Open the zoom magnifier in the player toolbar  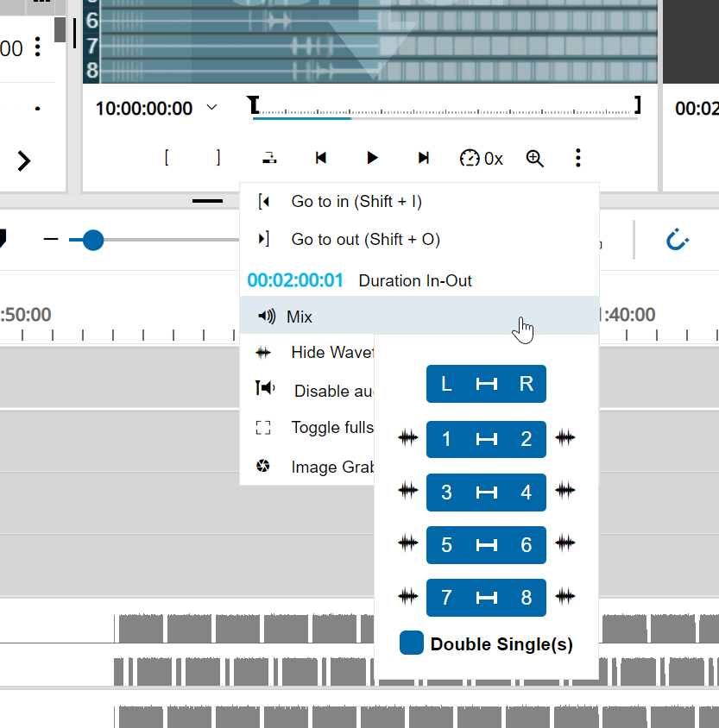click(534, 159)
